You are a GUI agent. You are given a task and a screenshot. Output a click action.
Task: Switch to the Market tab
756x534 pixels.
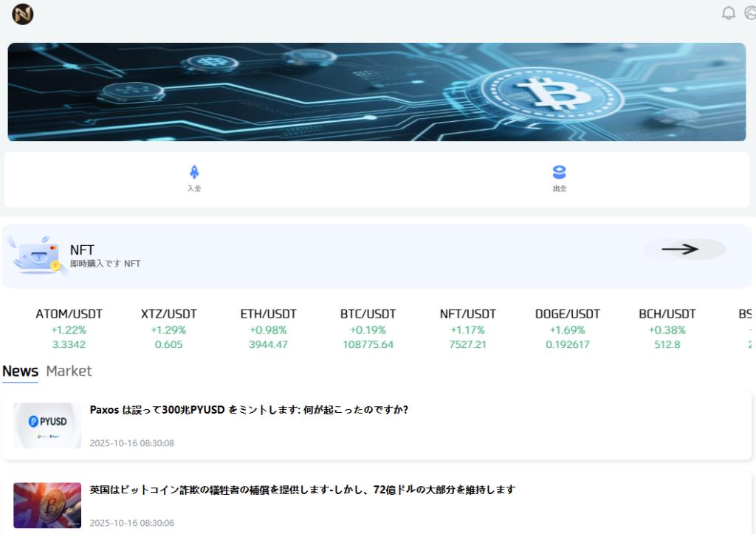69,371
